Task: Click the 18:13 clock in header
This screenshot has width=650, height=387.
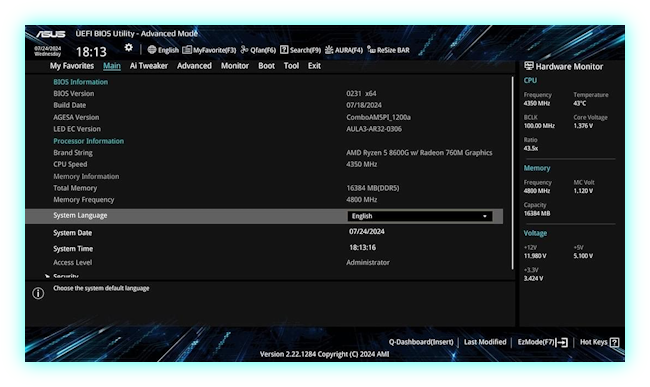Action: pyautogui.click(x=91, y=52)
